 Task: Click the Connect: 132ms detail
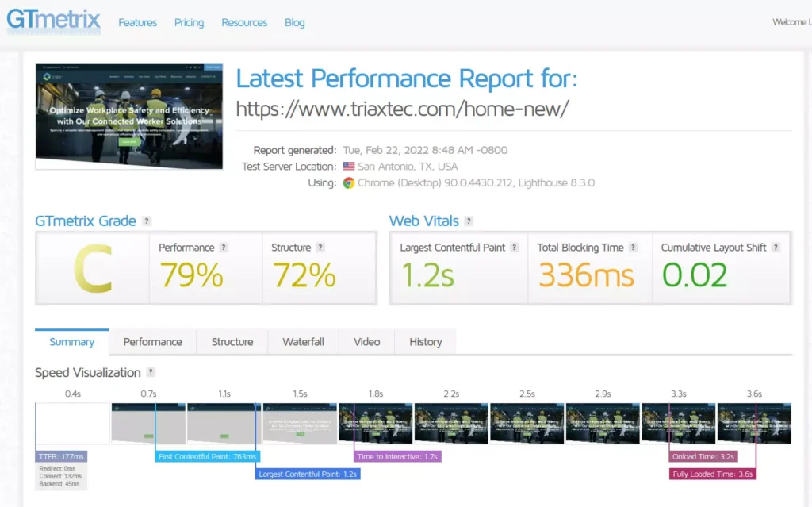pos(60,476)
